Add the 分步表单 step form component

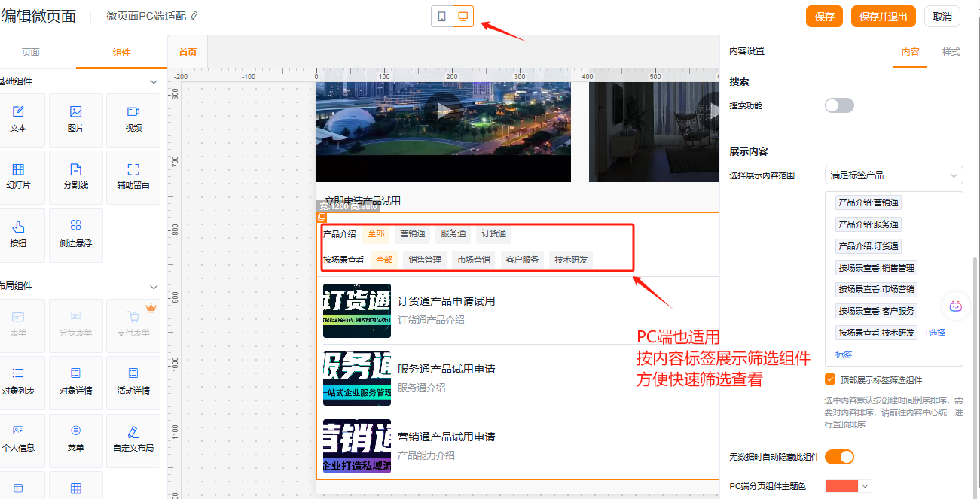coord(76,325)
